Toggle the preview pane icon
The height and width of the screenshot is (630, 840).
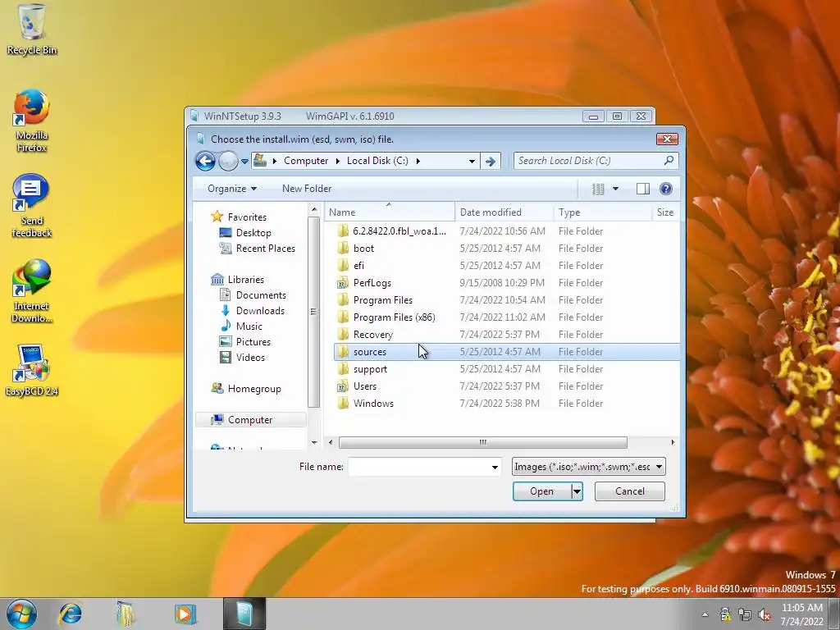point(643,189)
